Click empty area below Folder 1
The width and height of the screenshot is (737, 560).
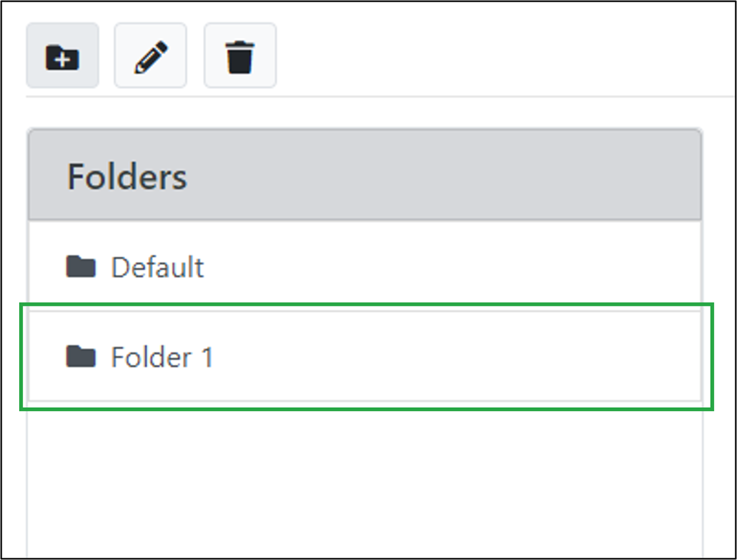(364, 481)
